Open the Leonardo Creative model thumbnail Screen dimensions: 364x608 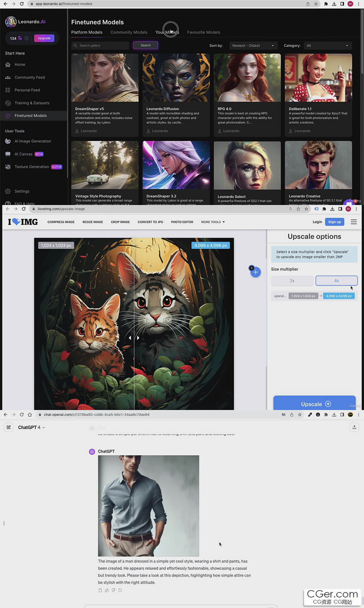click(x=318, y=165)
